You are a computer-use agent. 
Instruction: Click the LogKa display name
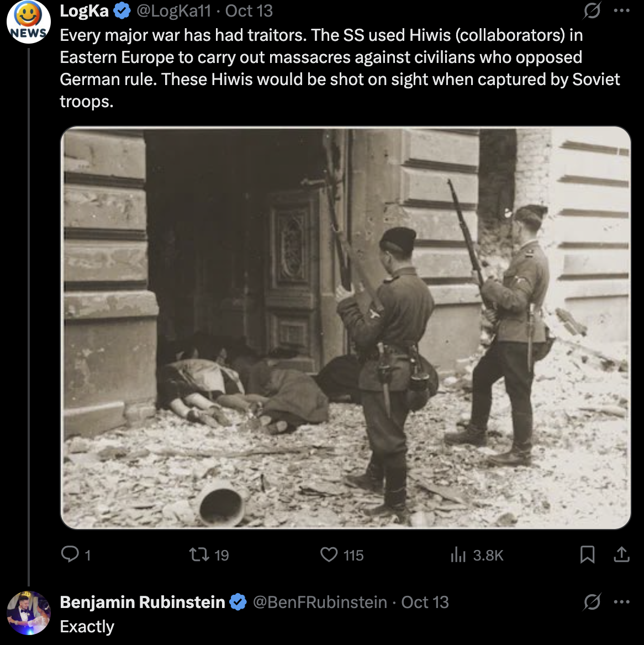pos(84,10)
